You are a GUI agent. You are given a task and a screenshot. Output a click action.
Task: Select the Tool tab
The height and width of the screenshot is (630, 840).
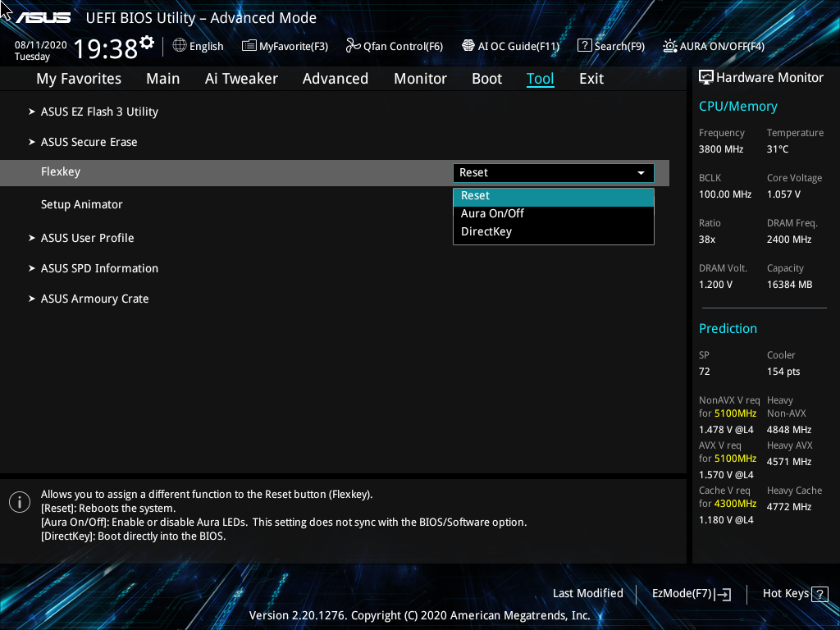coord(540,79)
